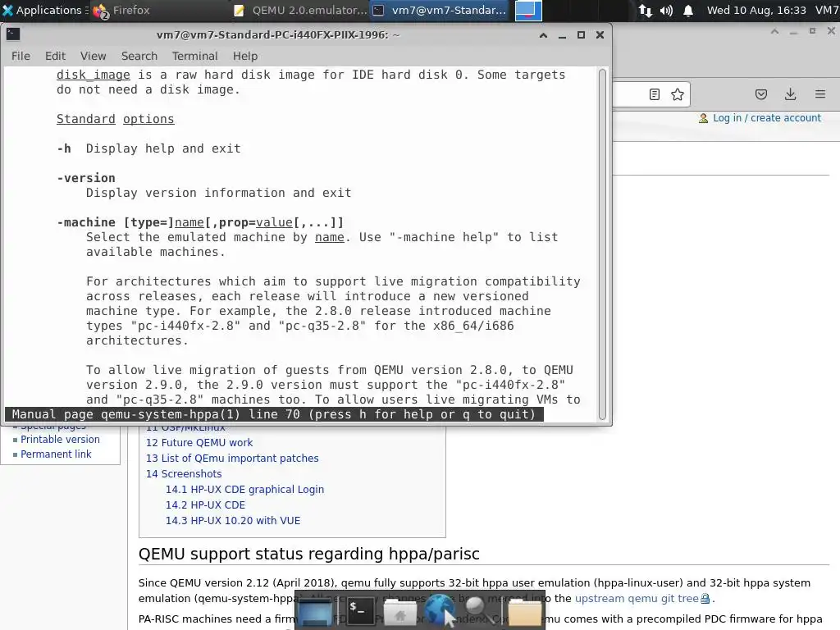Click the terminal window menu icon
Viewport: 840px width, 630px height.
point(13,34)
